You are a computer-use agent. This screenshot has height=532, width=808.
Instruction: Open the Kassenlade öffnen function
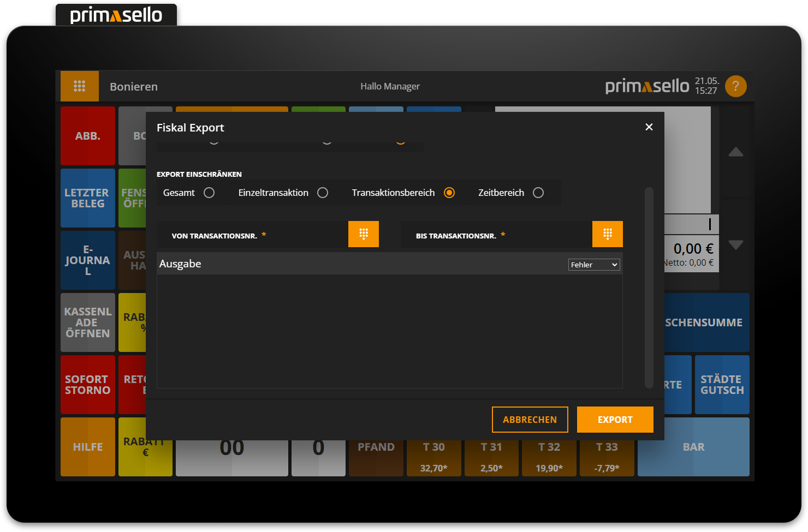pyautogui.click(x=87, y=322)
